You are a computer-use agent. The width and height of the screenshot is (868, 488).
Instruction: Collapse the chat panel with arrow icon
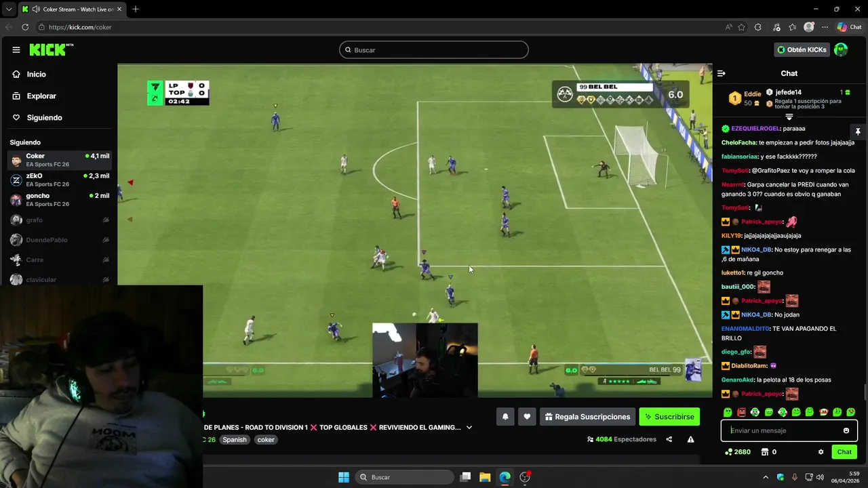coord(722,73)
